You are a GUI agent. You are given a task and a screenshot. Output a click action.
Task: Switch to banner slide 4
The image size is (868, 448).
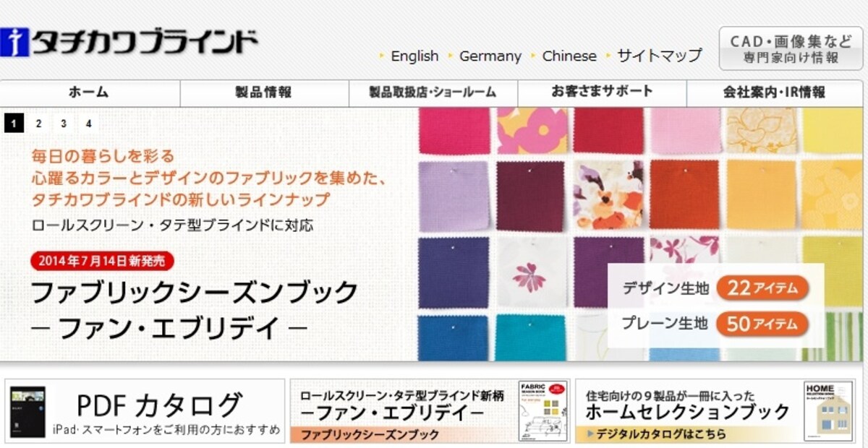click(88, 124)
